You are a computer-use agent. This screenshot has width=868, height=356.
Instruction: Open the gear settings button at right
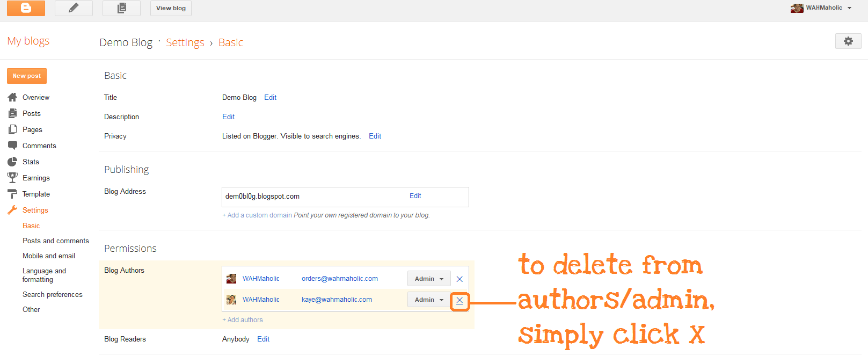coord(848,41)
